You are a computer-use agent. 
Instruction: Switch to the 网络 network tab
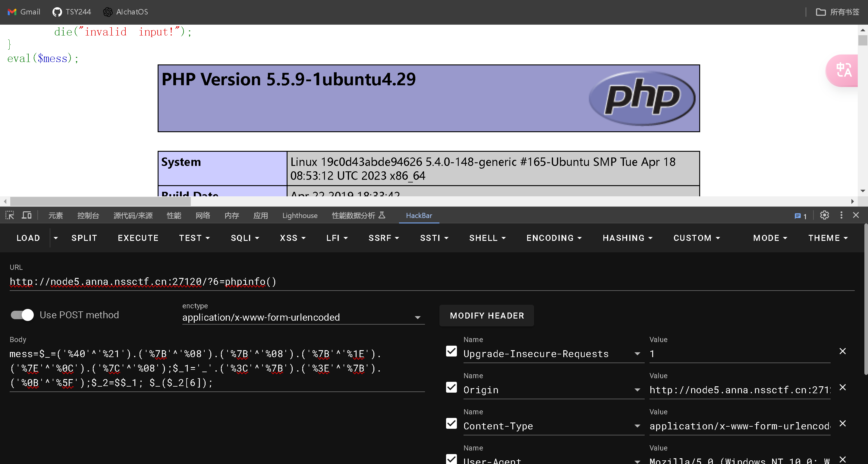click(x=203, y=216)
